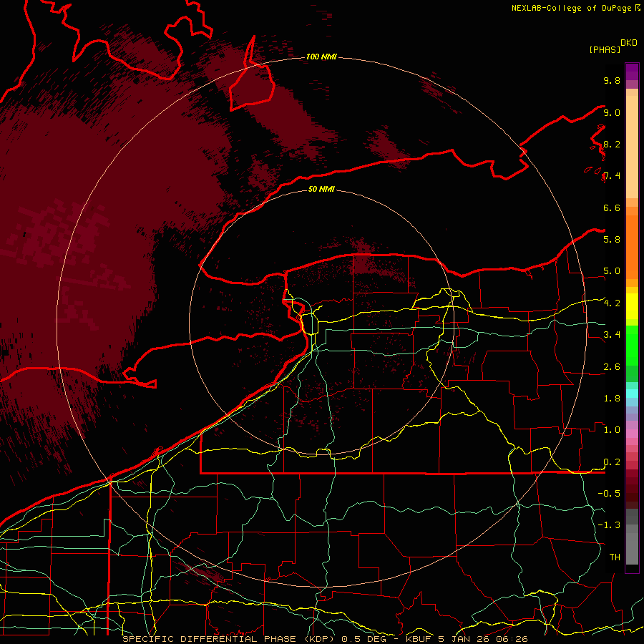Click the [PHAS] label above the color bar

(x=605, y=50)
